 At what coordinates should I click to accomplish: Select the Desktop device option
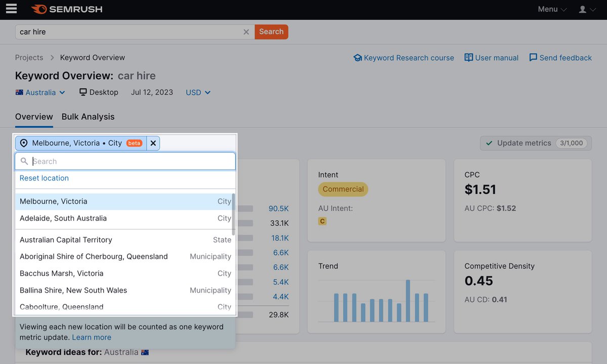[x=99, y=93]
